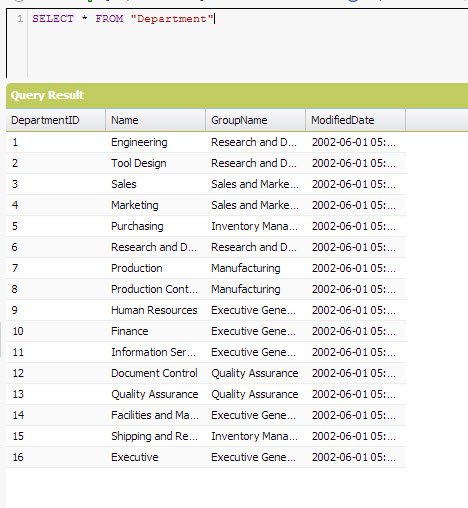Screen dimensions: 468x508
Task: Click line number 1 in editor gutter
Action: pyautogui.click(x=20, y=19)
